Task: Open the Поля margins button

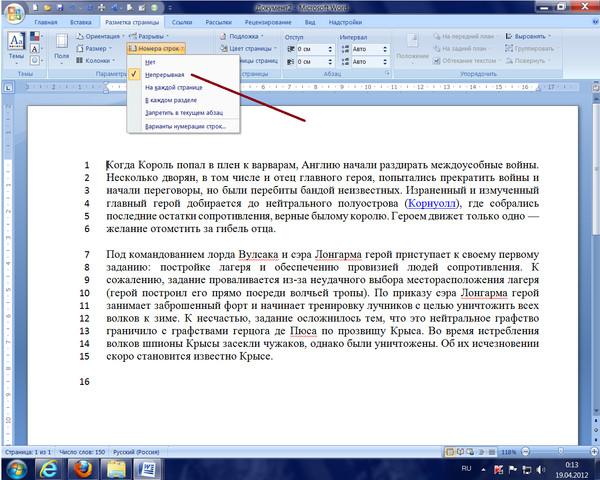Action: pos(61,47)
